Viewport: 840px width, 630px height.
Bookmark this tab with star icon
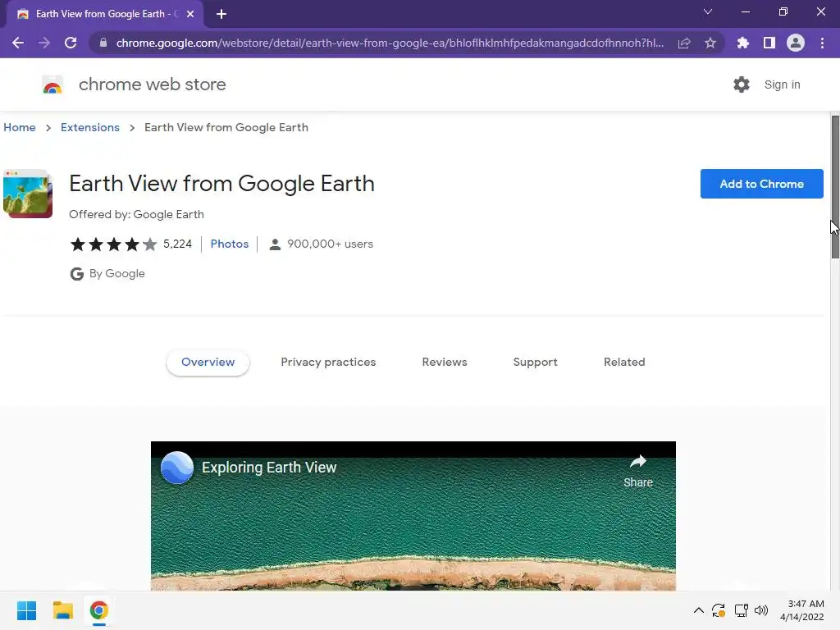[x=710, y=43]
